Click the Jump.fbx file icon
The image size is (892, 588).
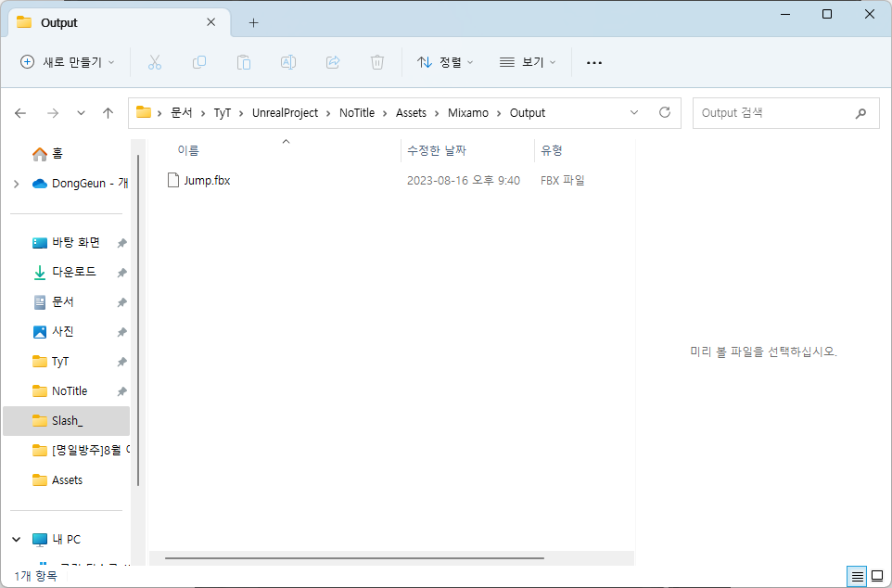pyautogui.click(x=173, y=181)
